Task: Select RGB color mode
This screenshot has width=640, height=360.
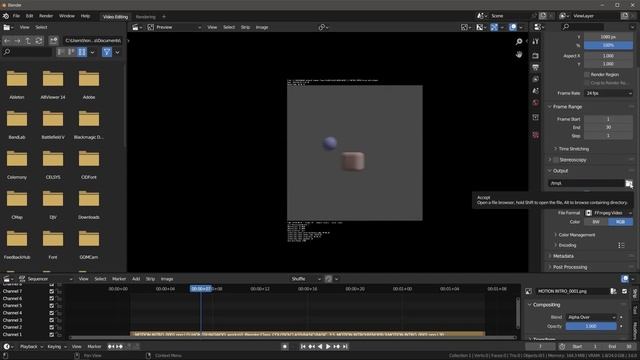Action: pyautogui.click(x=620, y=222)
